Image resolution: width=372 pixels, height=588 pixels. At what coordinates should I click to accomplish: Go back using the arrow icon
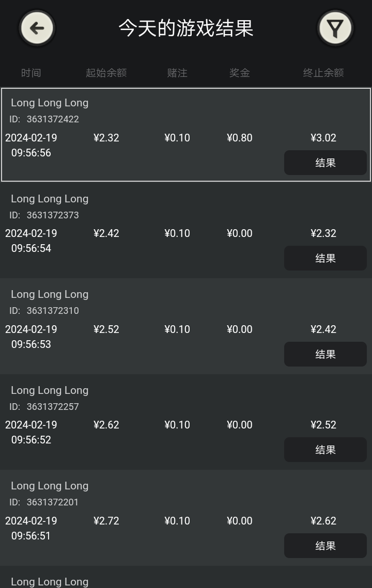click(x=37, y=28)
